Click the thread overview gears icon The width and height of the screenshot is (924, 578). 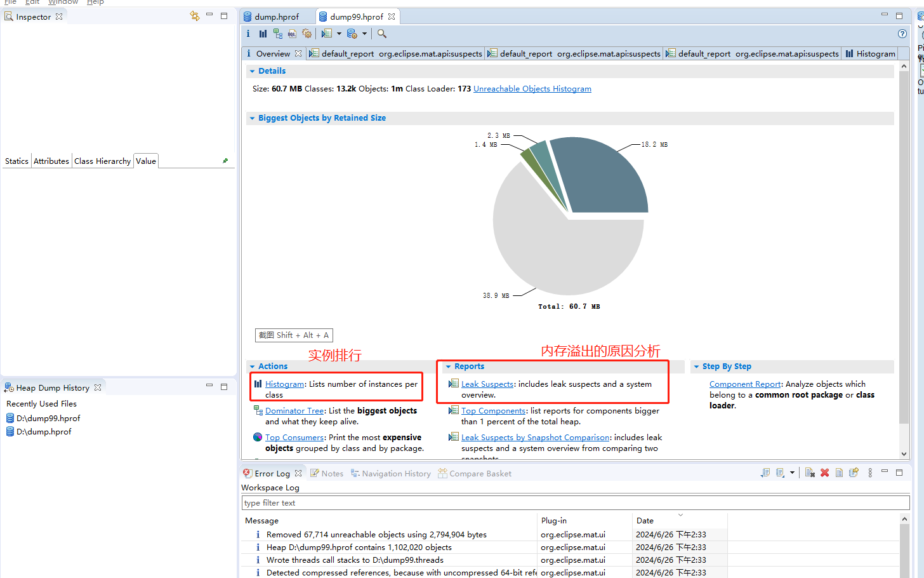[307, 34]
